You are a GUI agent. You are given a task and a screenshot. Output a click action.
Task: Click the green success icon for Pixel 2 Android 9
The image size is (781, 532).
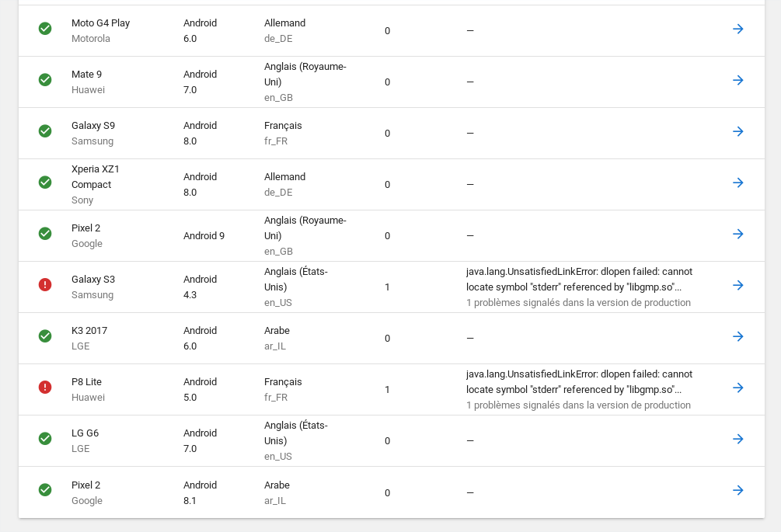point(45,234)
